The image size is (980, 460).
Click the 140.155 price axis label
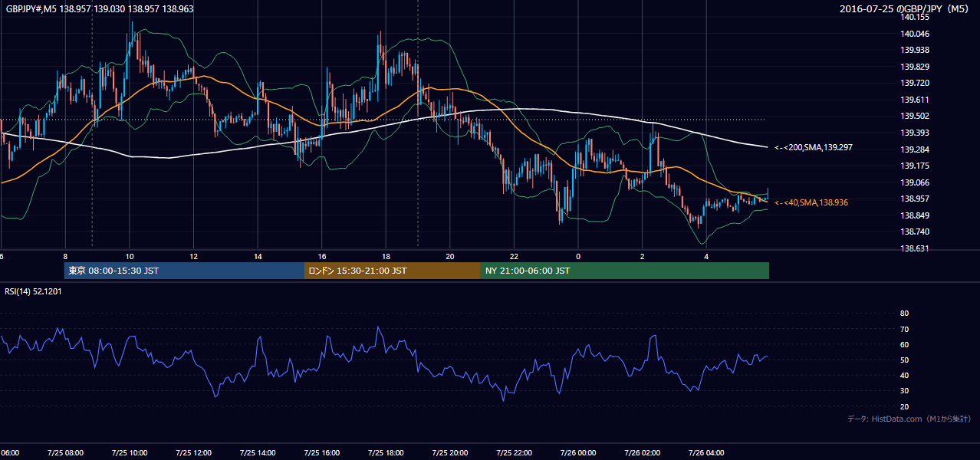pos(915,17)
